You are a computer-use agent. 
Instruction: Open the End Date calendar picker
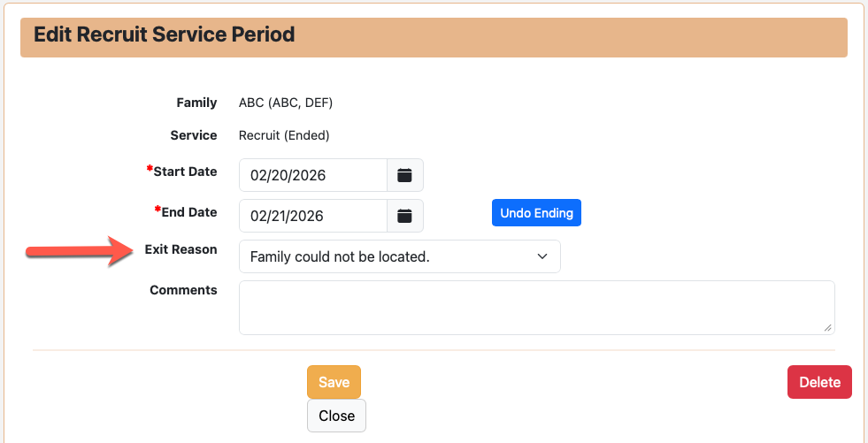[x=405, y=216]
